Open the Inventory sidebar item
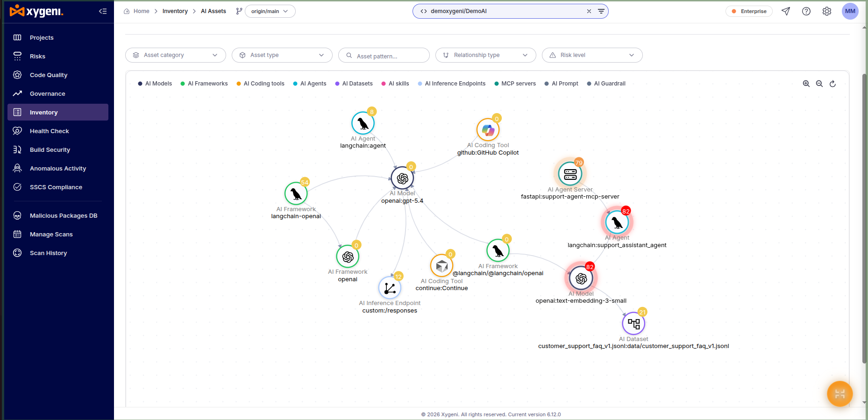Screen dimensions: 868x420 [58, 112]
